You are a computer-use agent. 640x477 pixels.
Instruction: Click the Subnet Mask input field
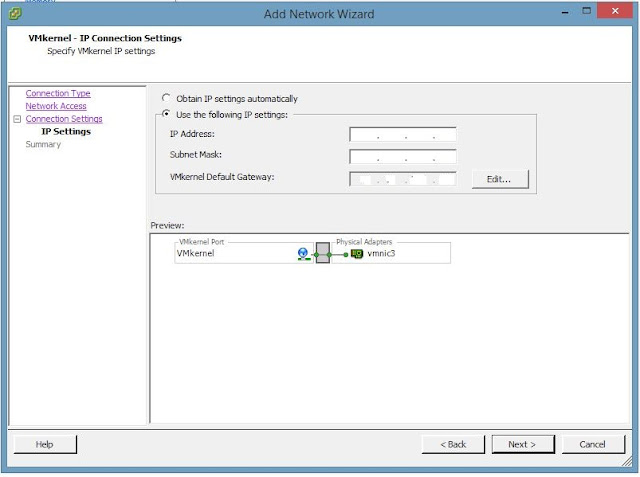click(403, 156)
